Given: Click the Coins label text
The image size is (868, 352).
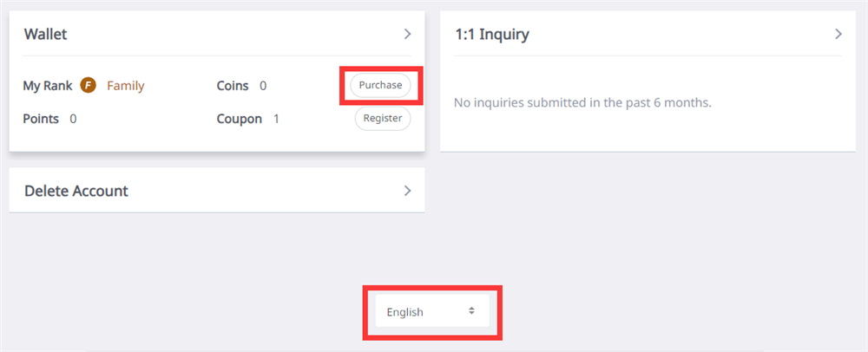Looking at the screenshot, I should tap(233, 86).
